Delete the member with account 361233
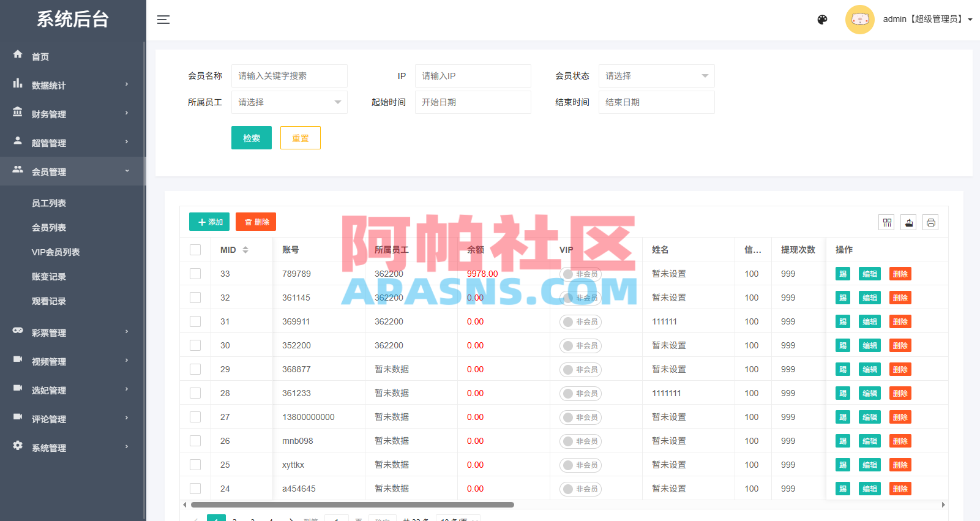The height and width of the screenshot is (521, 980). tap(900, 393)
